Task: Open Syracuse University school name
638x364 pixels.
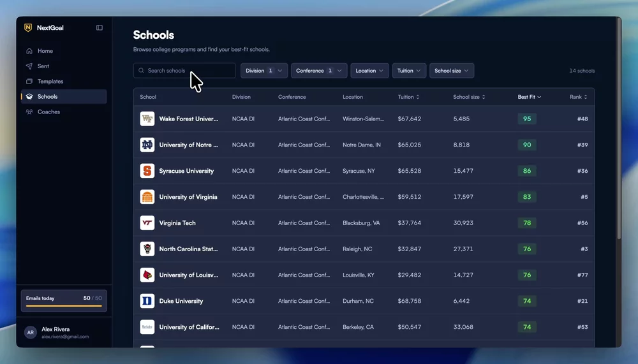Action: pyautogui.click(x=186, y=171)
